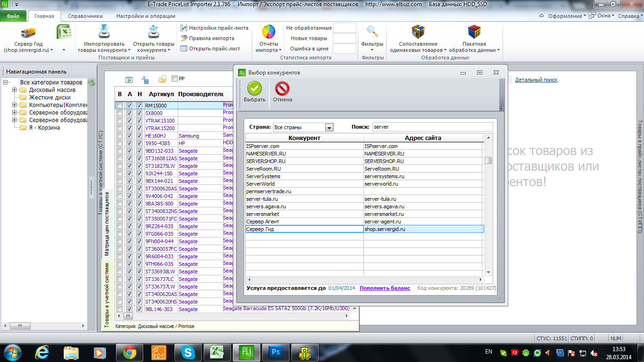The width and height of the screenshot is (644, 362).
Task: Toggle column A checkbox for 9JX244-150 row
Action: (130, 173)
